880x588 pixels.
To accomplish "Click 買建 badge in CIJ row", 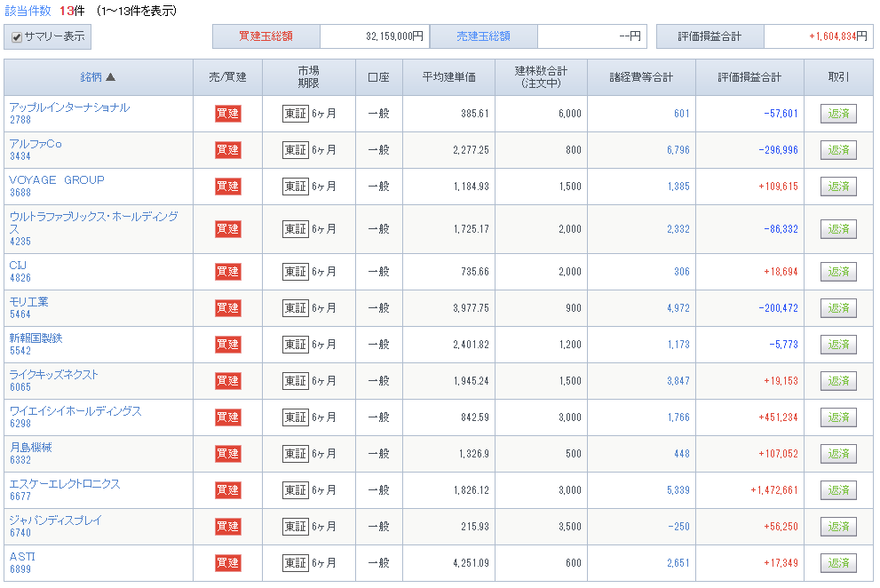I will [x=228, y=272].
